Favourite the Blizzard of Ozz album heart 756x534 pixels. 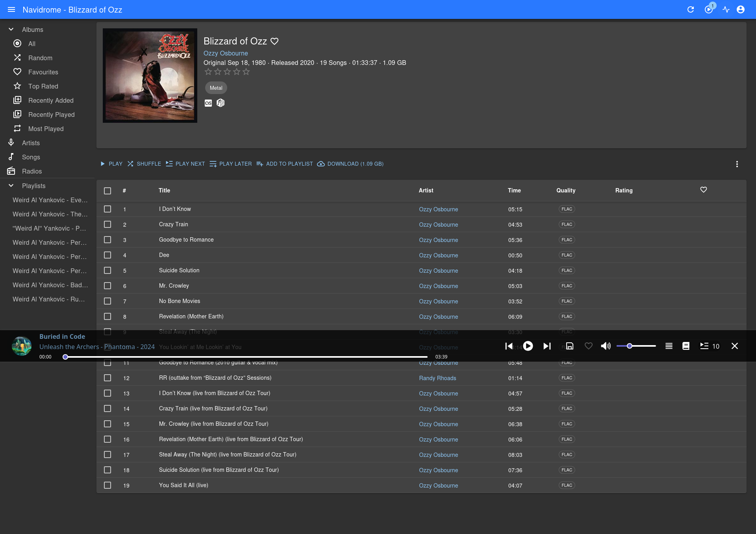[275, 41]
